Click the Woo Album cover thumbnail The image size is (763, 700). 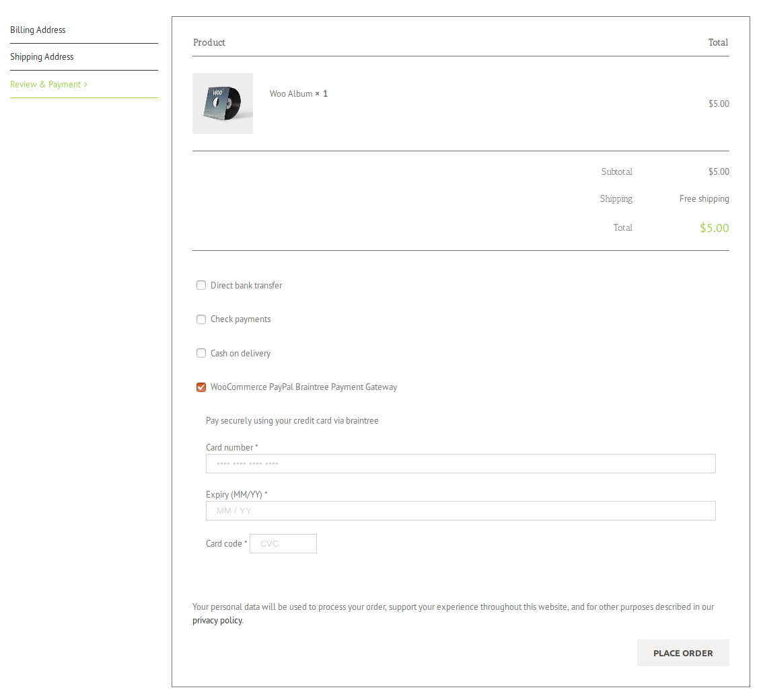click(x=223, y=104)
